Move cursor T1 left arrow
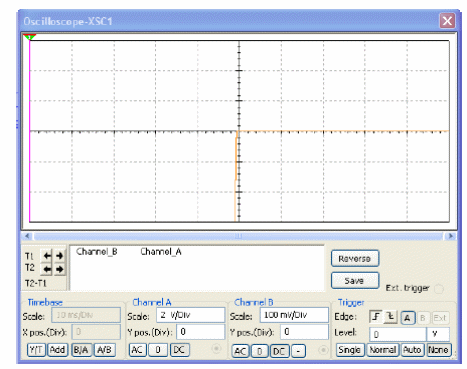 pyautogui.click(x=47, y=256)
